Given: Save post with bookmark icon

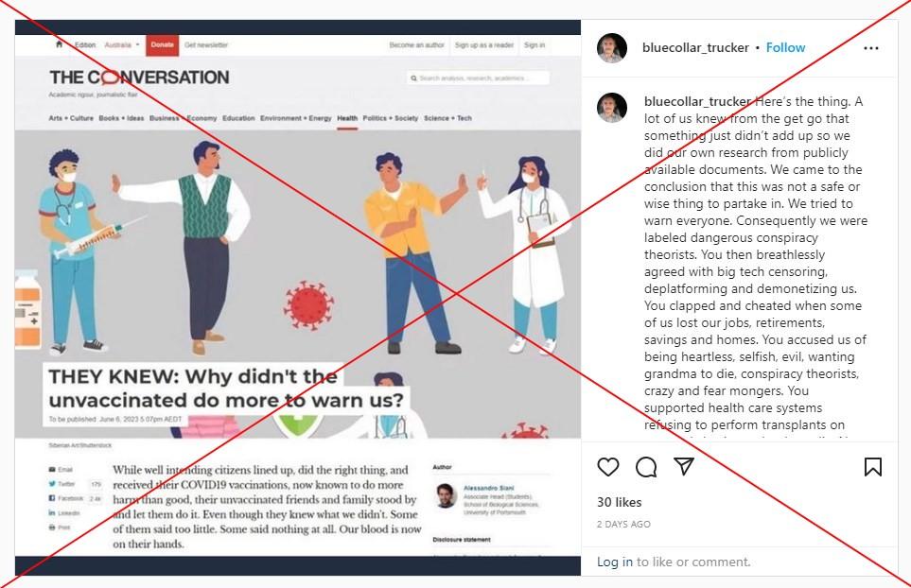Looking at the screenshot, I should [872, 467].
